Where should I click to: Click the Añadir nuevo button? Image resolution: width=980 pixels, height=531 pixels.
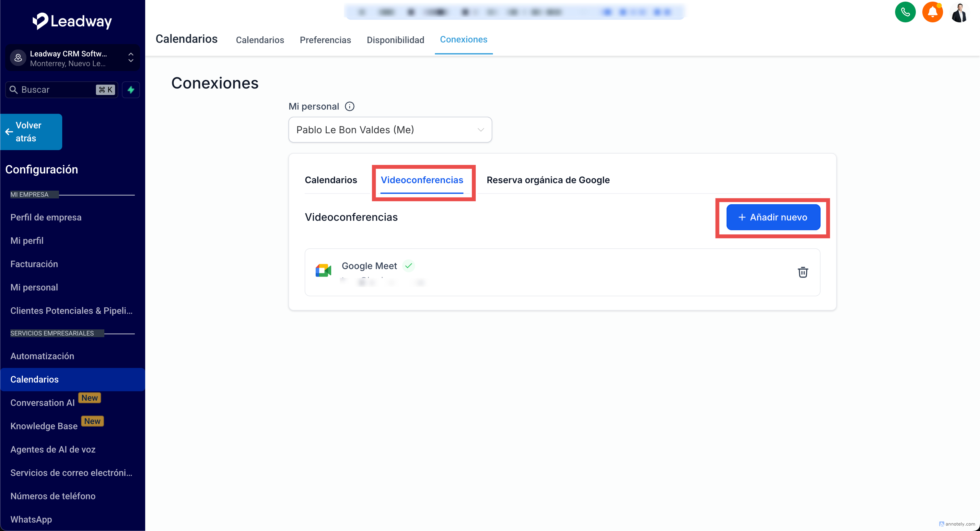point(773,217)
